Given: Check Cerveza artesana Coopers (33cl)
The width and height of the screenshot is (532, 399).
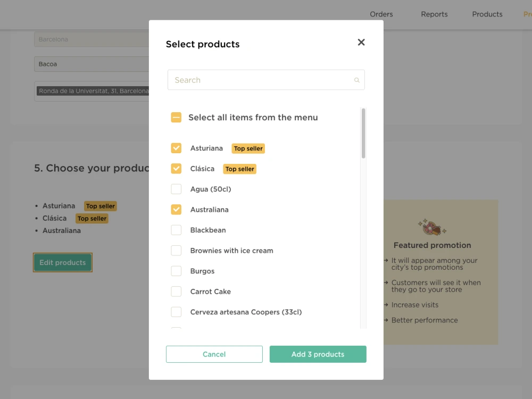Looking at the screenshot, I should 176,312.
